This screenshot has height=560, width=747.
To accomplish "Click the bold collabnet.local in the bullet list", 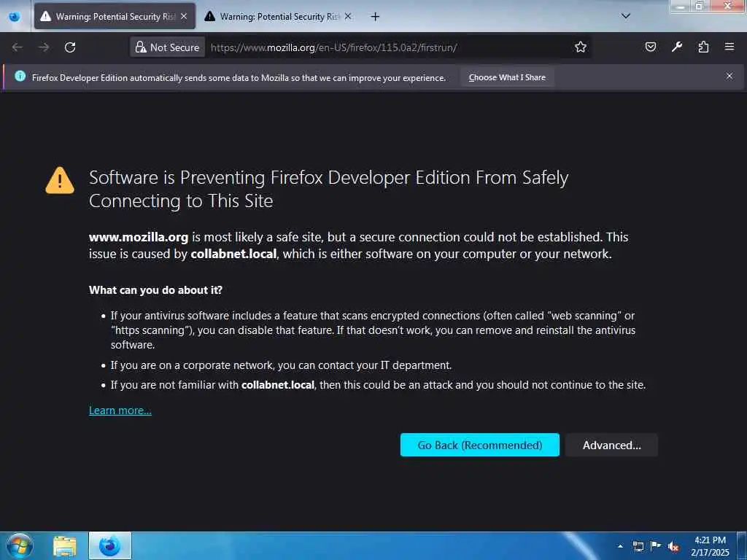I will point(278,385).
